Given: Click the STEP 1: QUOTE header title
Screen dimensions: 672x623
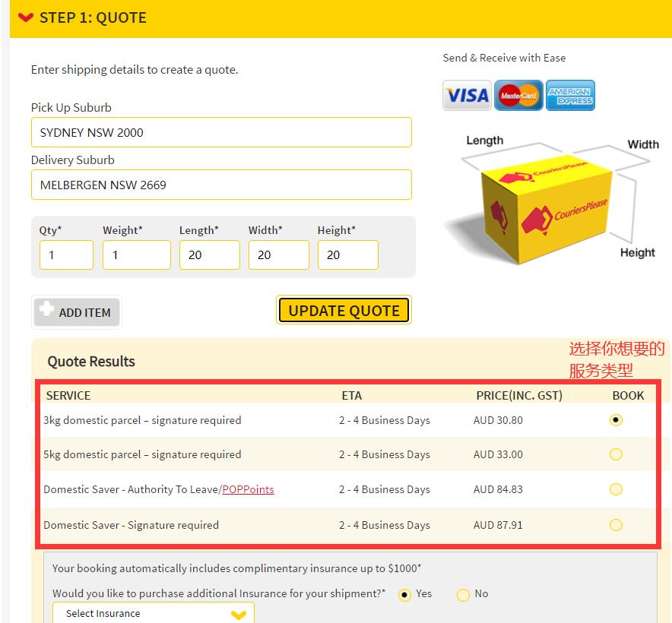Looking at the screenshot, I should (x=93, y=18).
